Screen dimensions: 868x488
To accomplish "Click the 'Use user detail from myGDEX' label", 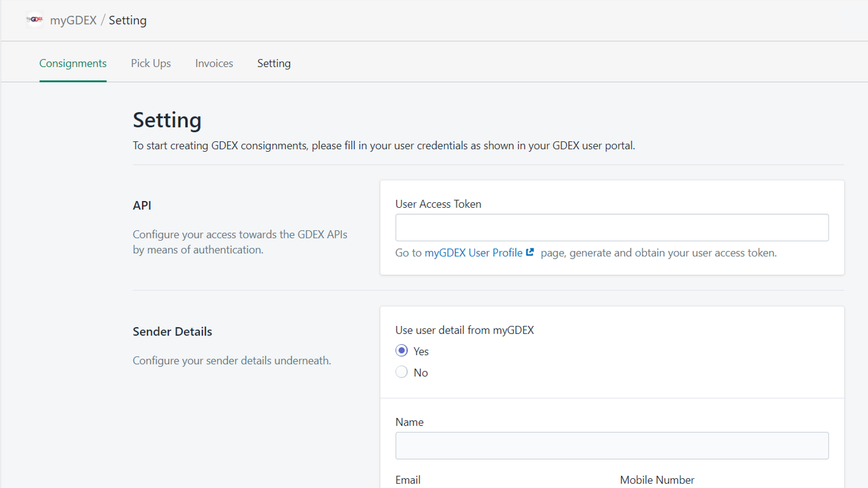I will [x=464, y=330].
